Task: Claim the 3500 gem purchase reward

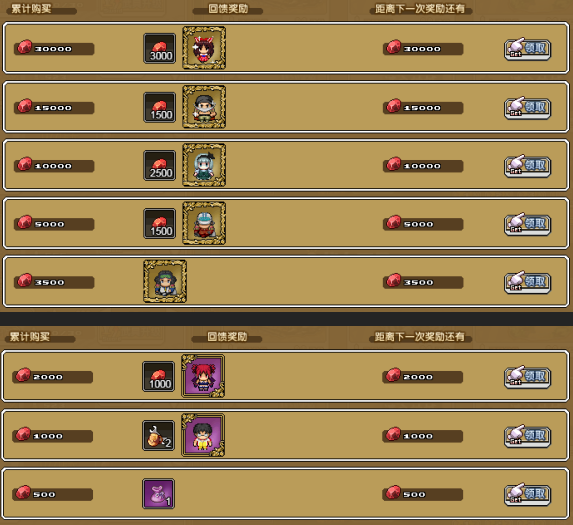Action: [x=527, y=282]
